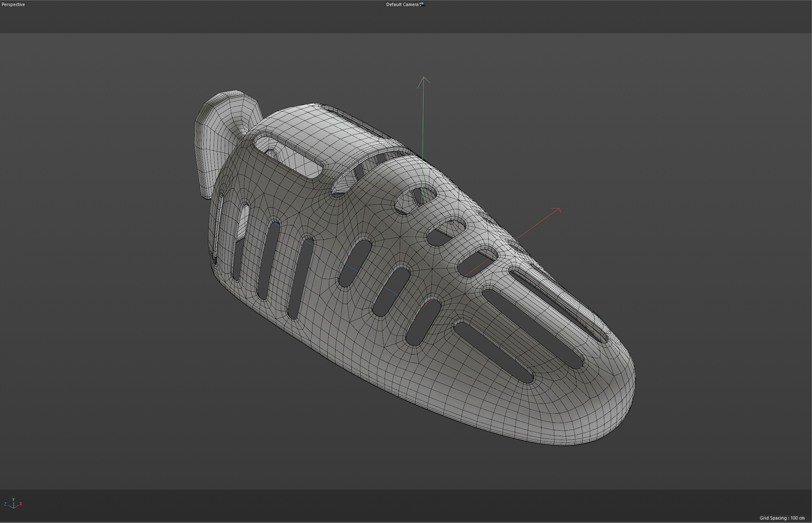Click the blue Z-axis line through the slots
Image resolution: width=812 pixels, height=523 pixels.
tap(351, 268)
